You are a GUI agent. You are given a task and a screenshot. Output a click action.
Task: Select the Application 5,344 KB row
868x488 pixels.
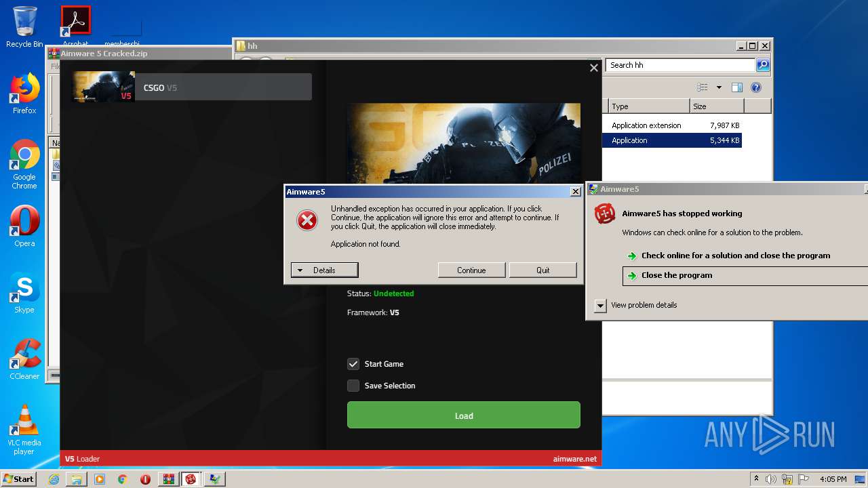point(672,140)
